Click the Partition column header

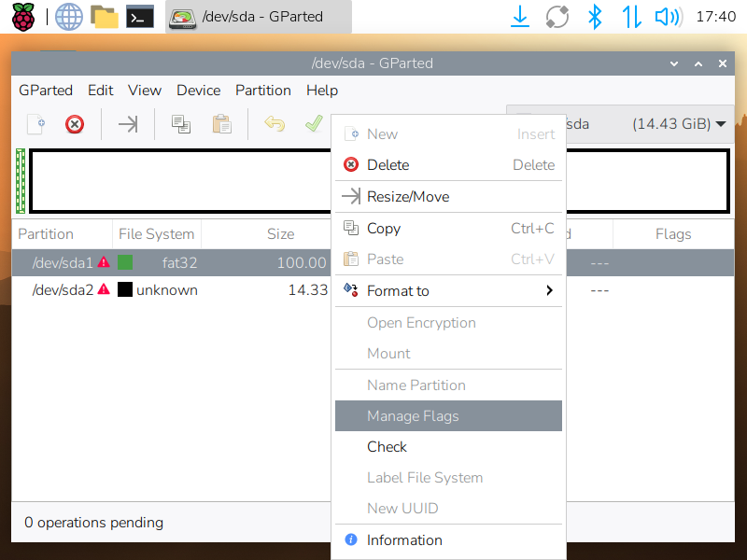[x=46, y=234]
